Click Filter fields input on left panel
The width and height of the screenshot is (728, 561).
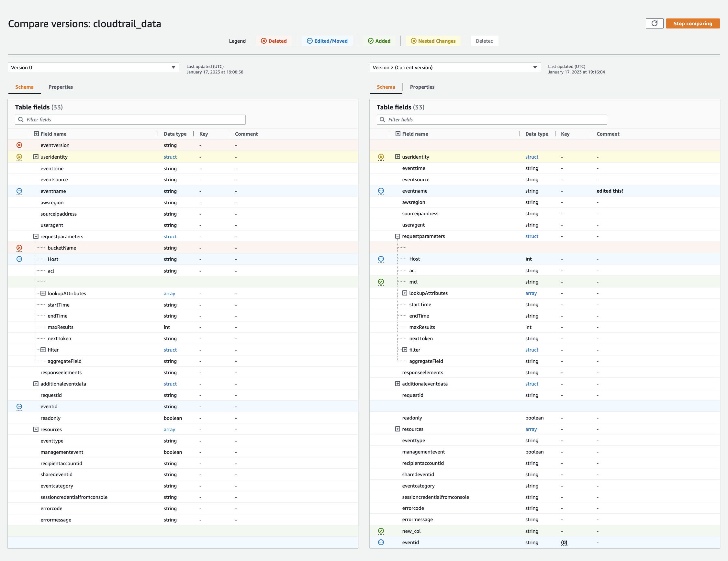click(131, 119)
